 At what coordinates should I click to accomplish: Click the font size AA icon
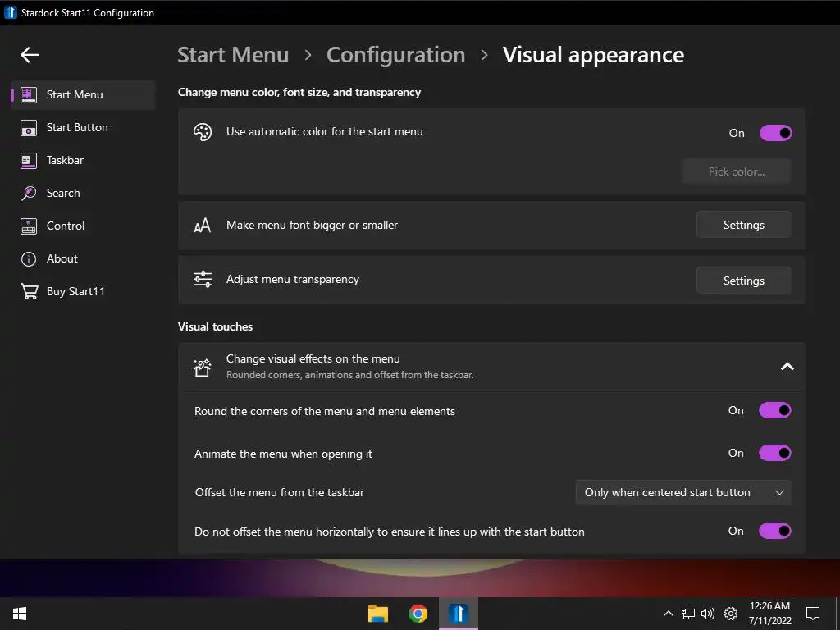click(x=202, y=226)
